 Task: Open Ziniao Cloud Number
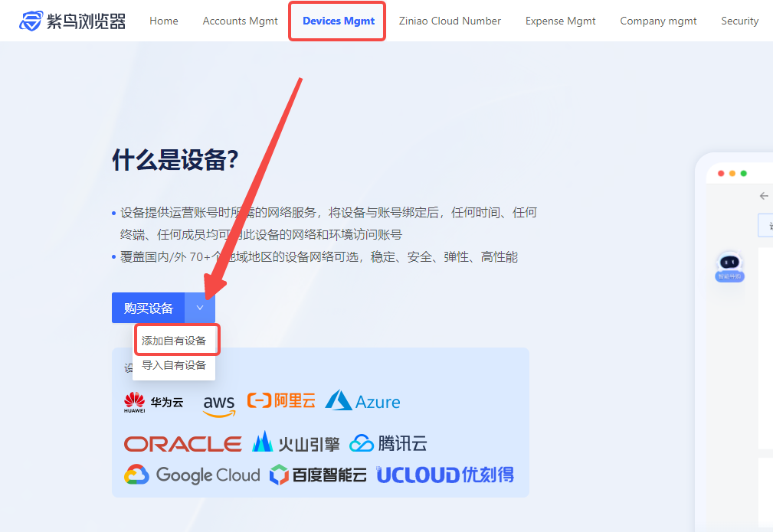tap(450, 21)
